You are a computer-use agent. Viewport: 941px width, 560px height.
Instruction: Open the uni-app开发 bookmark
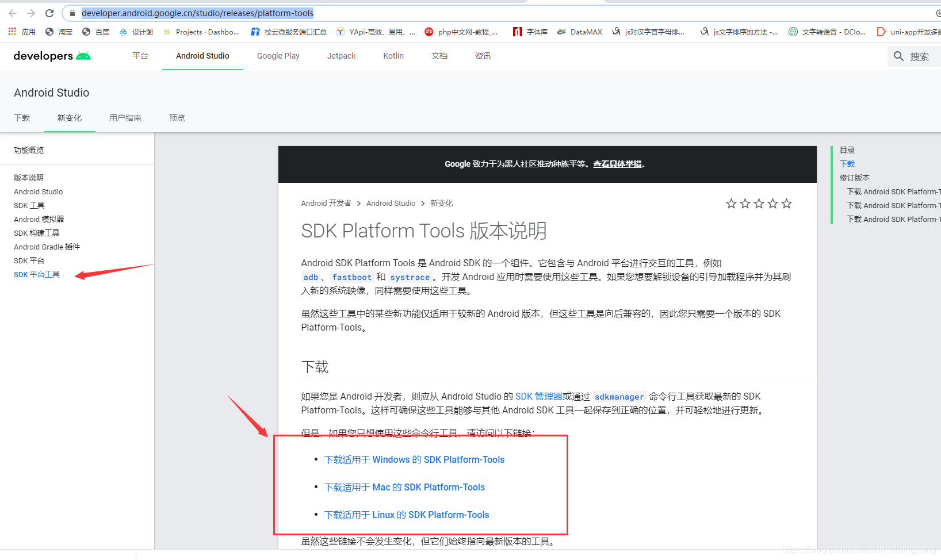tap(908, 32)
